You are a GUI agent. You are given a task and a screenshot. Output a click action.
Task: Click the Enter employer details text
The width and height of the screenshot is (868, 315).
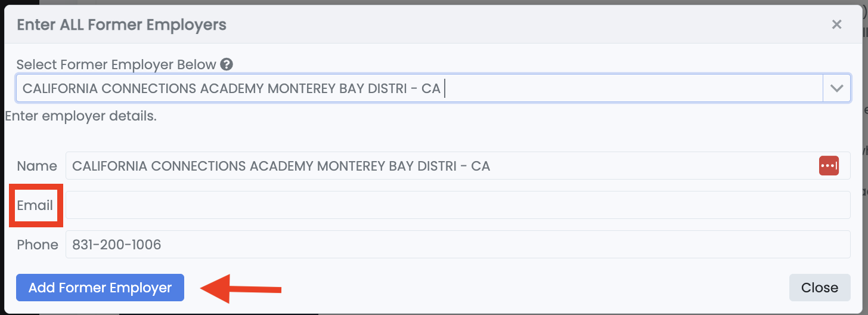[x=80, y=116]
